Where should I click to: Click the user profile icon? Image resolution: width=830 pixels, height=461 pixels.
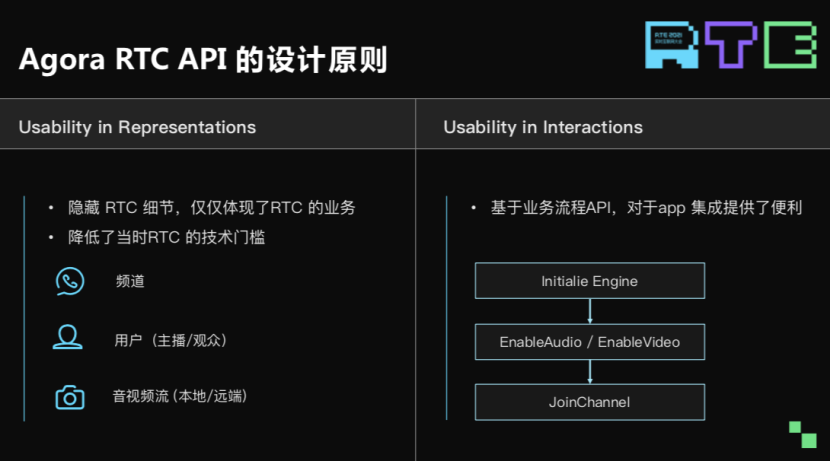click(68, 337)
